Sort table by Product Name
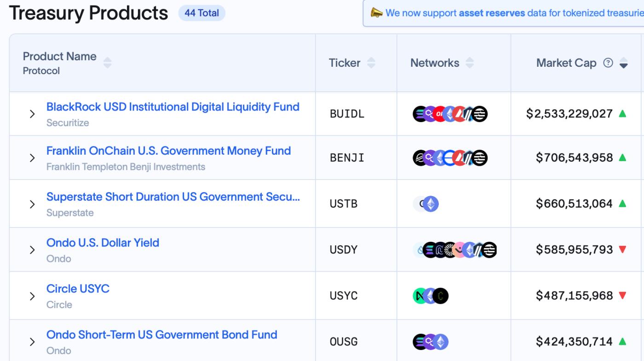This screenshot has width=644, height=361. (107, 63)
